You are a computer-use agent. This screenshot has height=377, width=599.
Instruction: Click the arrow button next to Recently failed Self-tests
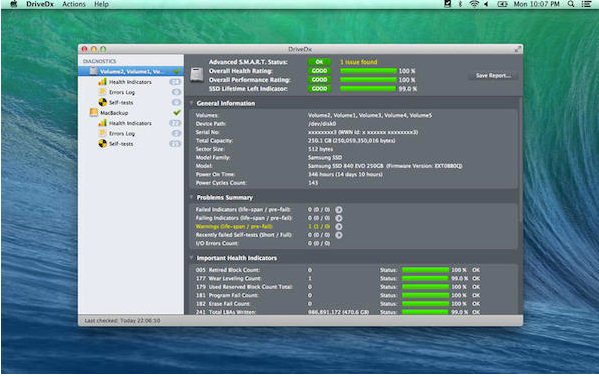coord(338,235)
